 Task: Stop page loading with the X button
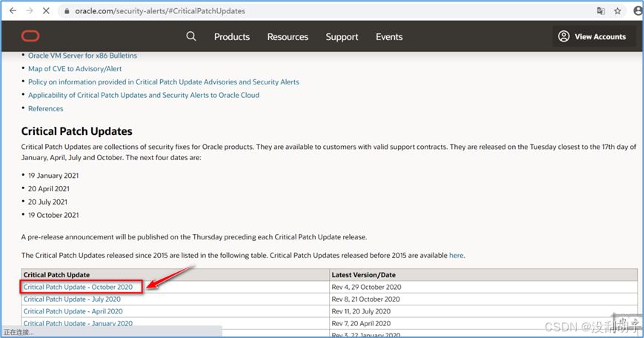click(x=46, y=11)
